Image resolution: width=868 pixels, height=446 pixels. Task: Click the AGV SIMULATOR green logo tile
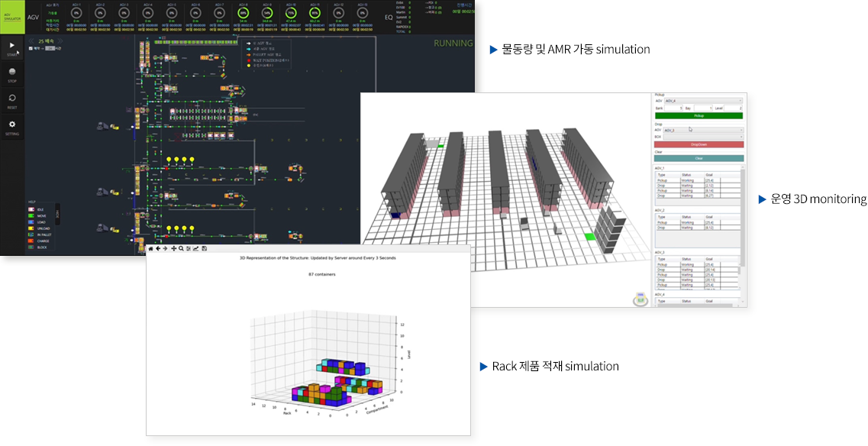click(12, 17)
